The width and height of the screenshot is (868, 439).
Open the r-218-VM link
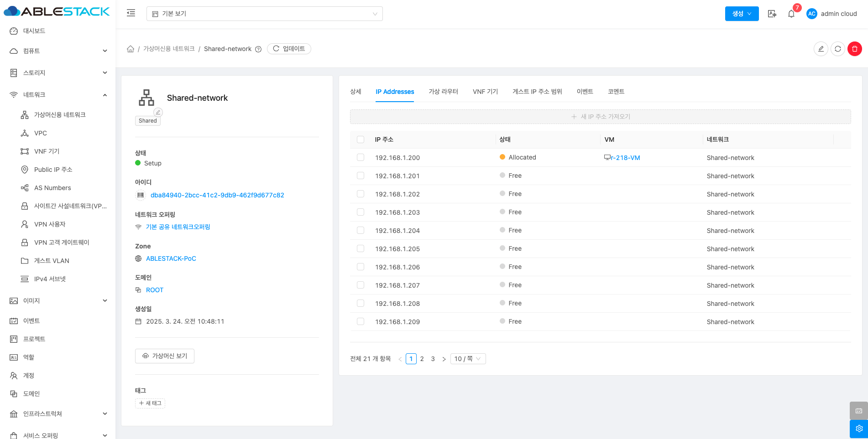click(x=625, y=158)
